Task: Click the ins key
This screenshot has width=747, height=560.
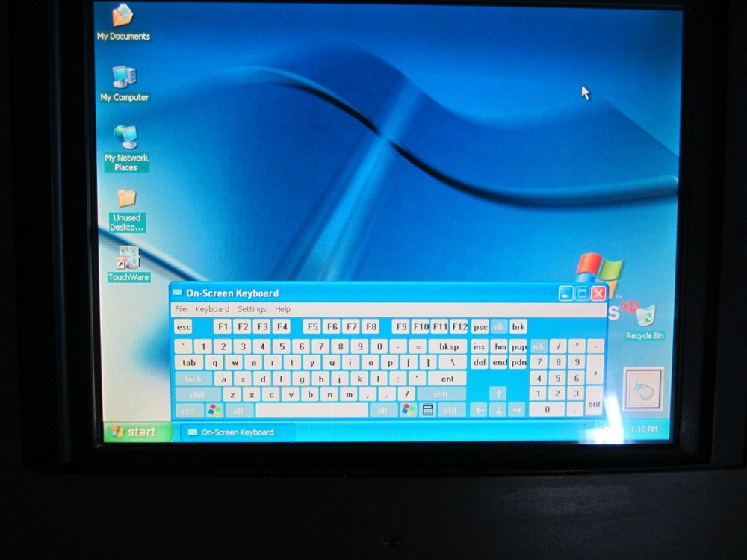Action: [480, 346]
